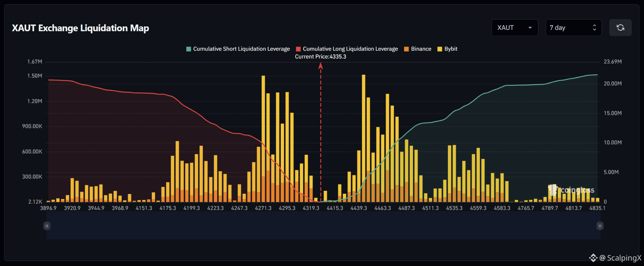
Task: Click the 1.50M left axis value
Action: 35,76
